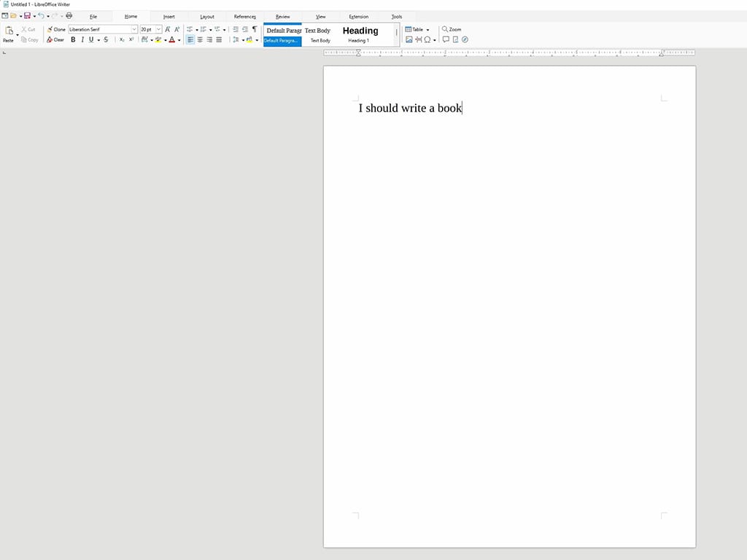Toggle formatting marks pilcrow
Viewport: 747px width, 560px height.
(x=254, y=29)
